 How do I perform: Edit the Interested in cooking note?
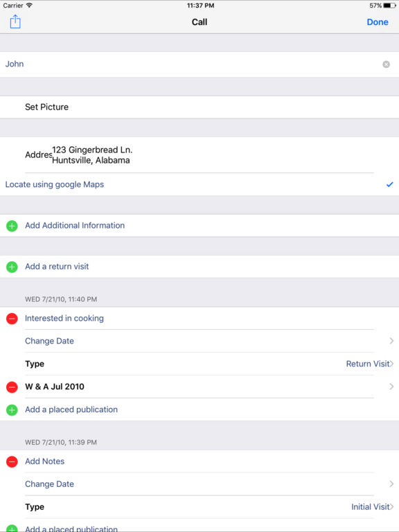(64, 319)
